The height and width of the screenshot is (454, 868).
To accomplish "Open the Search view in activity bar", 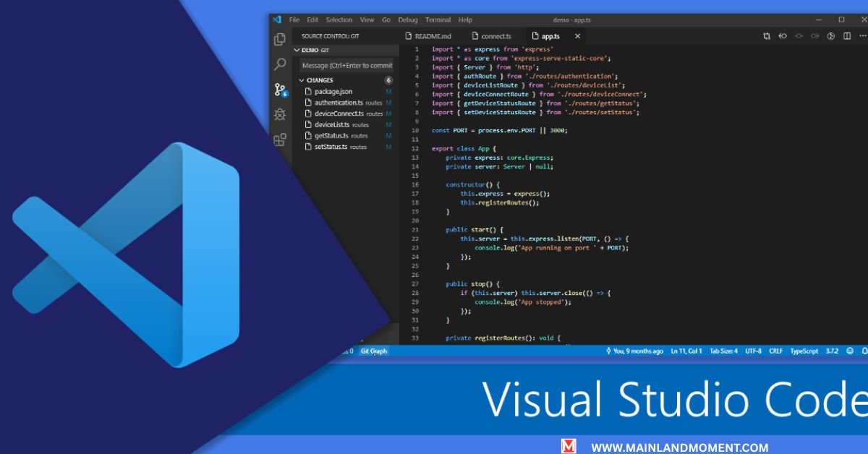I will point(280,64).
